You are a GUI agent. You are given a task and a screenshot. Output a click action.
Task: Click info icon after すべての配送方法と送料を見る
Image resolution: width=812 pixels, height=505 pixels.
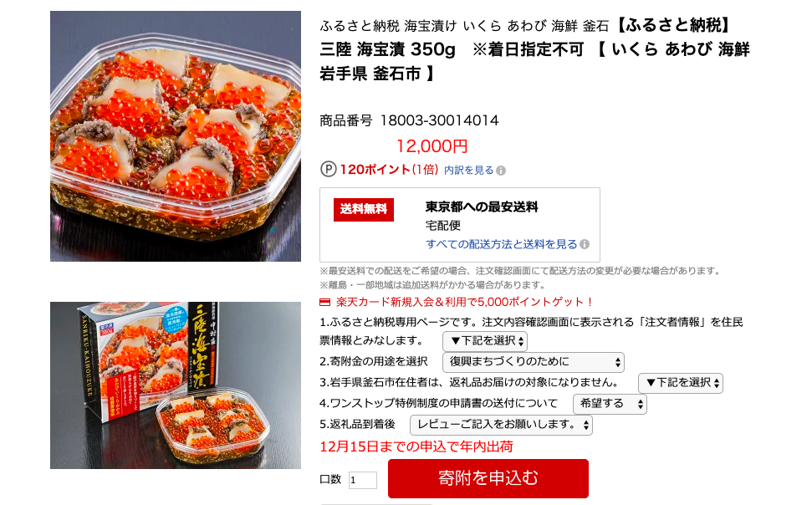[585, 244]
